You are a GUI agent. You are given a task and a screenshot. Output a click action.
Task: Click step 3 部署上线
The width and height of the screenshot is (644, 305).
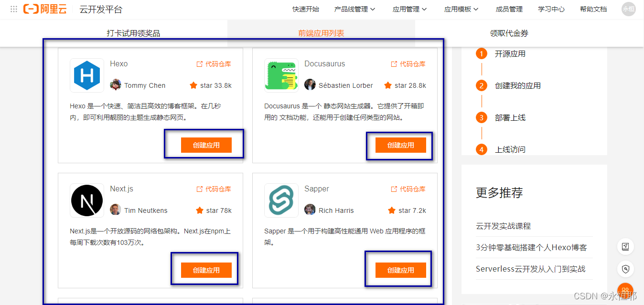tap(510, 118)
